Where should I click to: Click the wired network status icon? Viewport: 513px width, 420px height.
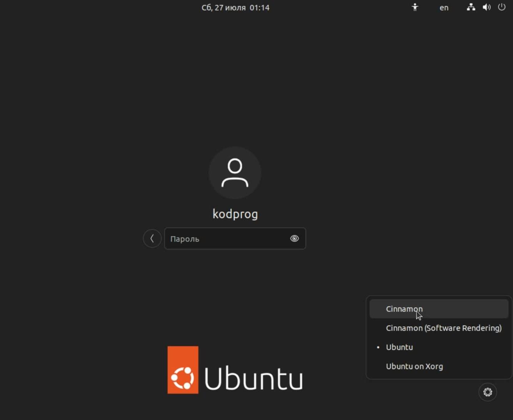click(471, 7)
